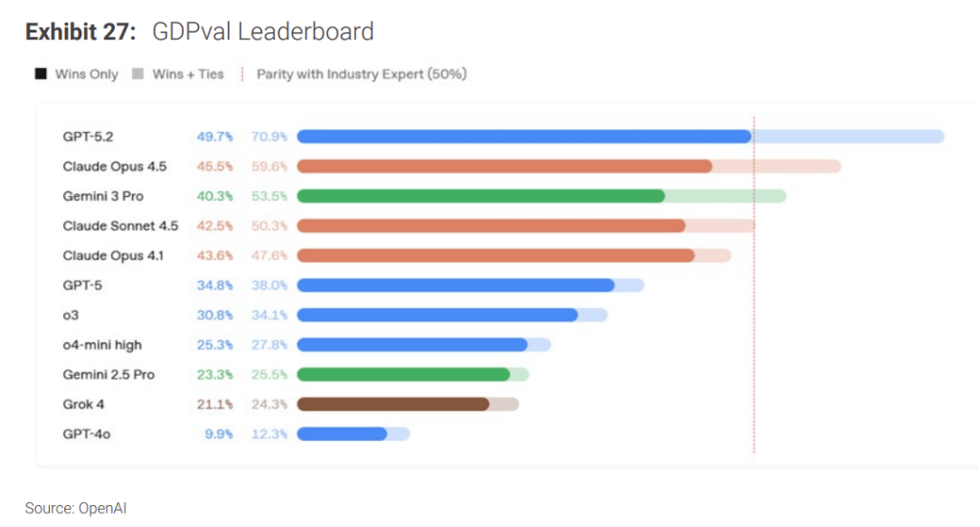Click the Wins Only legend label
The height and width of the screenshot is (527, 980).
point(86,75)
